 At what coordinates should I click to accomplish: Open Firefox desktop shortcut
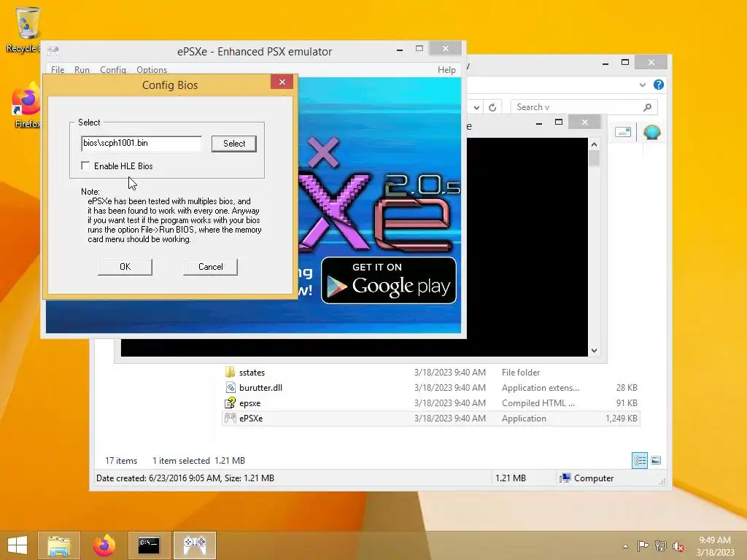tap(27, 106)
